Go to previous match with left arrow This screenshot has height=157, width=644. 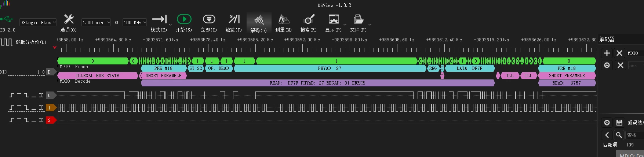coord(607,135)
